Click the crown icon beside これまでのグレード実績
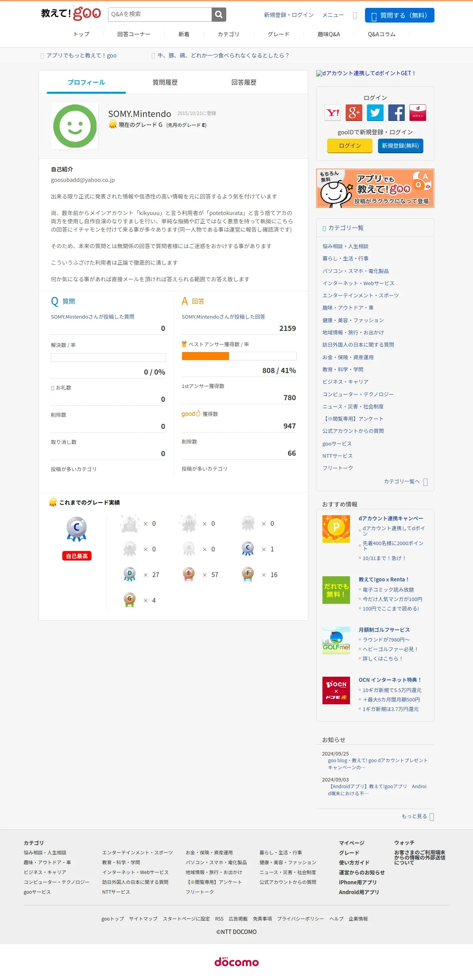 pos(53,502)
